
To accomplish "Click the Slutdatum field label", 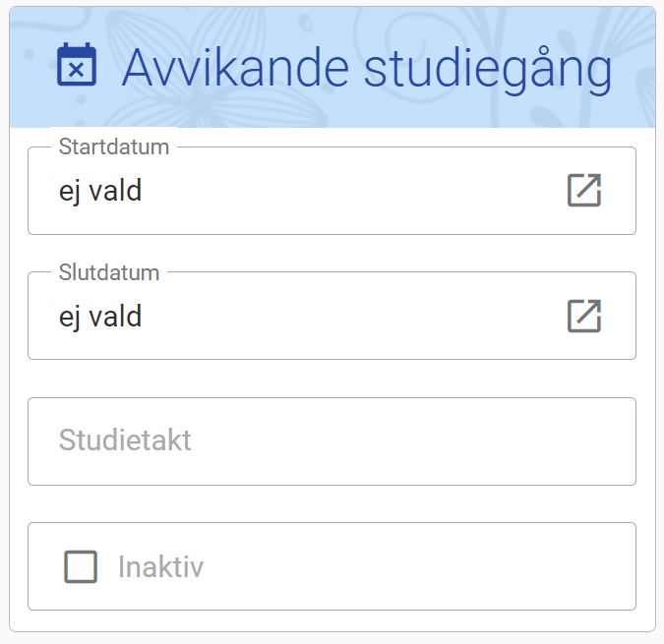I will pyautogui.click(x=109, y=272).
